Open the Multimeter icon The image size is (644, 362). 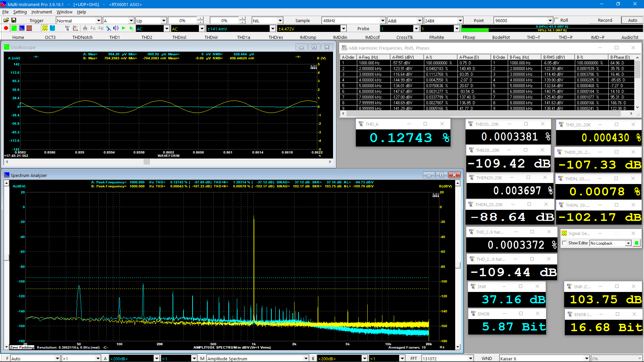(x=29, y=28)
